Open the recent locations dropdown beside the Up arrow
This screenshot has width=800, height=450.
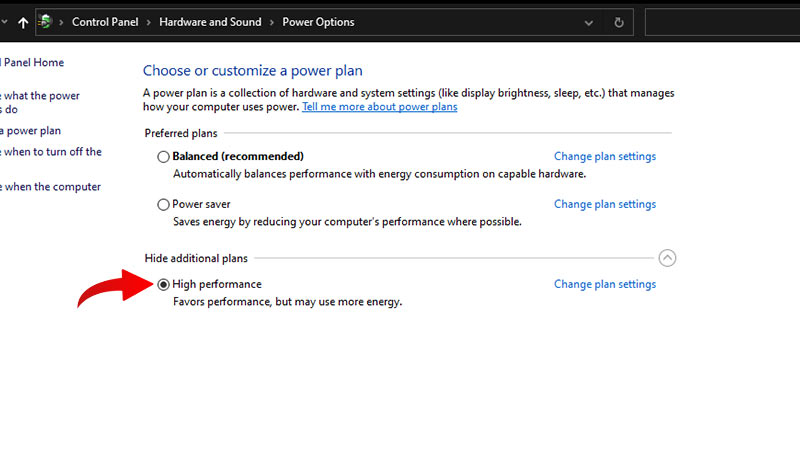(4, 22)
